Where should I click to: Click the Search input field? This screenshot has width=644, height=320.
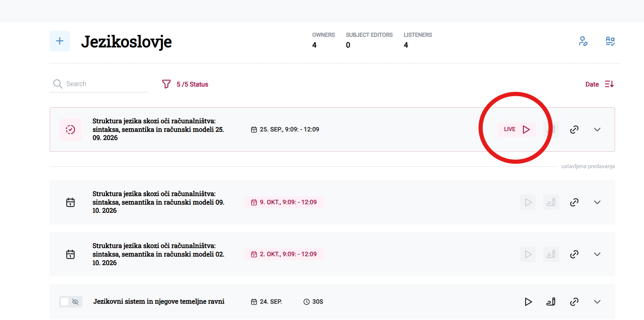tap(99, 84)
